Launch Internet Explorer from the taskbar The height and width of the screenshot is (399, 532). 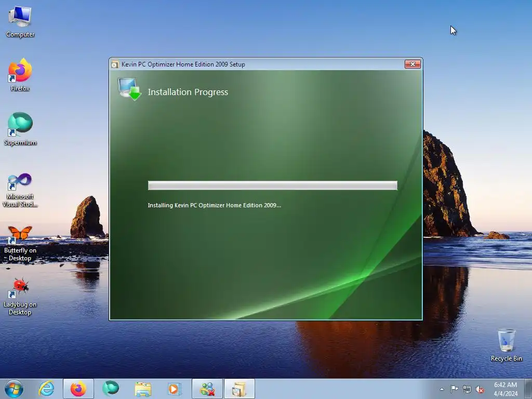[46, 389]
